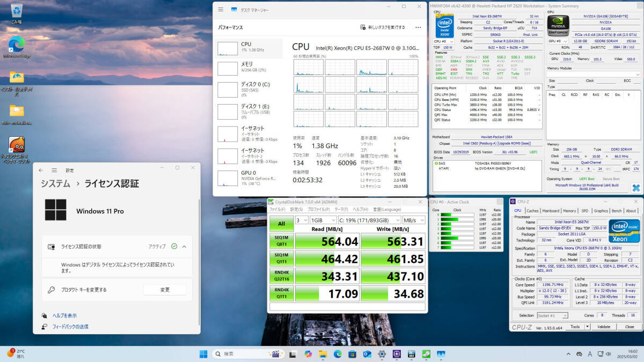This screenshot has width=644, height=362.
Task: Start all CrystalDiskMark tests with All button
Action: [281, 224]
